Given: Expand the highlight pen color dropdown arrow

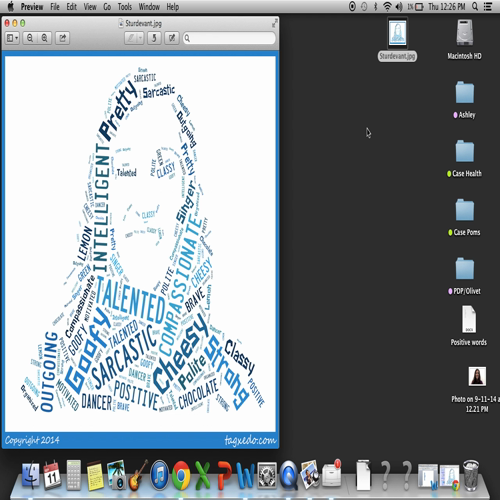Looking at the screenshot, I should tap(140, 38).
